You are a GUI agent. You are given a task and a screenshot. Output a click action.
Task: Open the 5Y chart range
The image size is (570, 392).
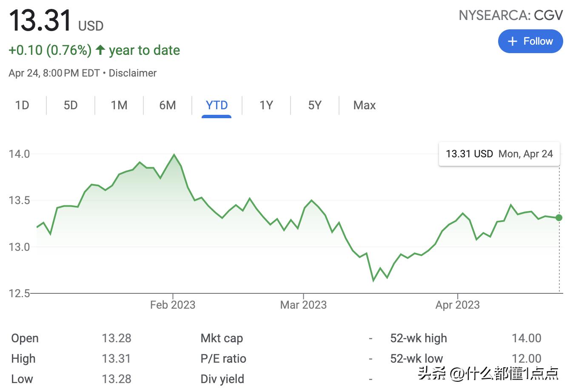tap(315, 105)
